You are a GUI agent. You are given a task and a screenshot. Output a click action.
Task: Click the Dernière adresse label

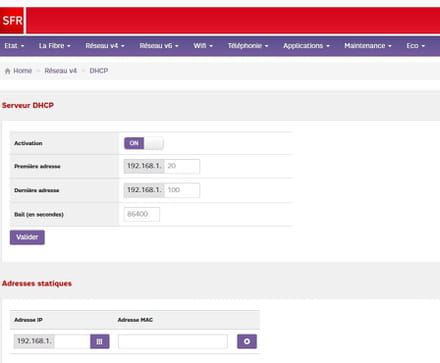[37, 190]
